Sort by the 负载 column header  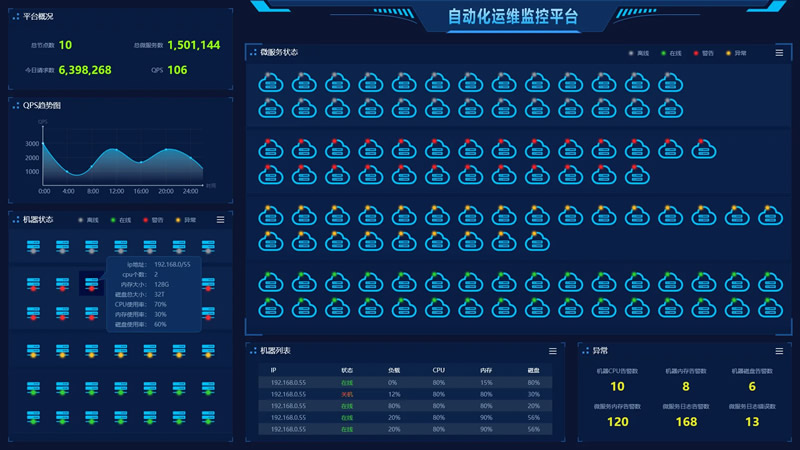pyautogui.click(x=394, y=370)
